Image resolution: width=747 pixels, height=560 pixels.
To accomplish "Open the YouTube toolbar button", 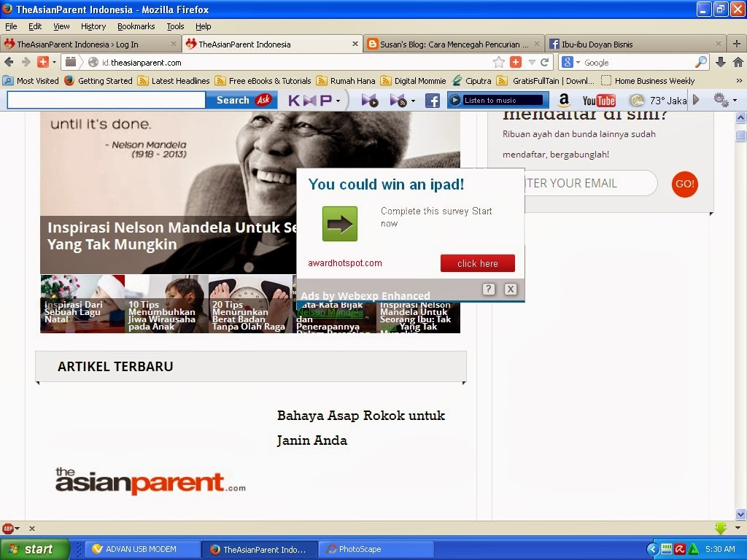I will (x=599, y=101).
